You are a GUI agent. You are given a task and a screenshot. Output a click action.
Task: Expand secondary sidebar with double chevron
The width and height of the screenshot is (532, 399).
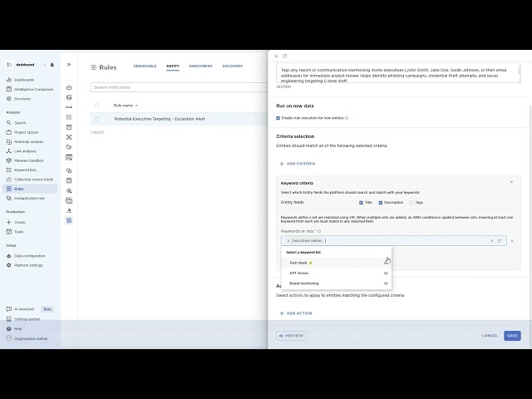pyautogui.click(x=69, y=65)
